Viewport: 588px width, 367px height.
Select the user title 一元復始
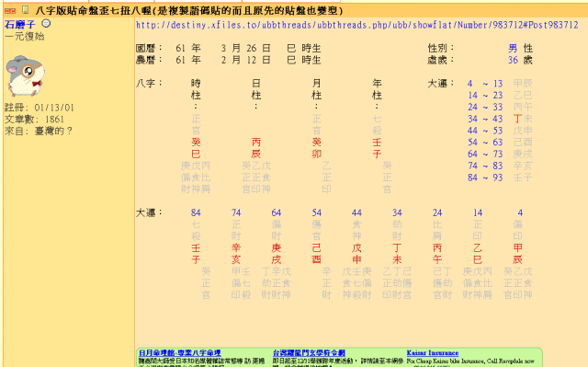click(25, 37)
